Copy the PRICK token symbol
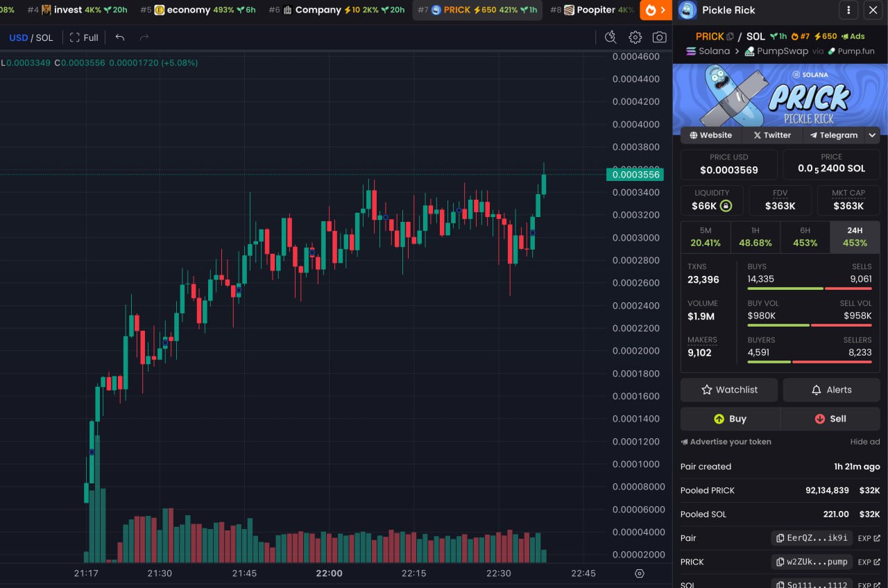Screen dimensions: 888x588 point(730,37)
